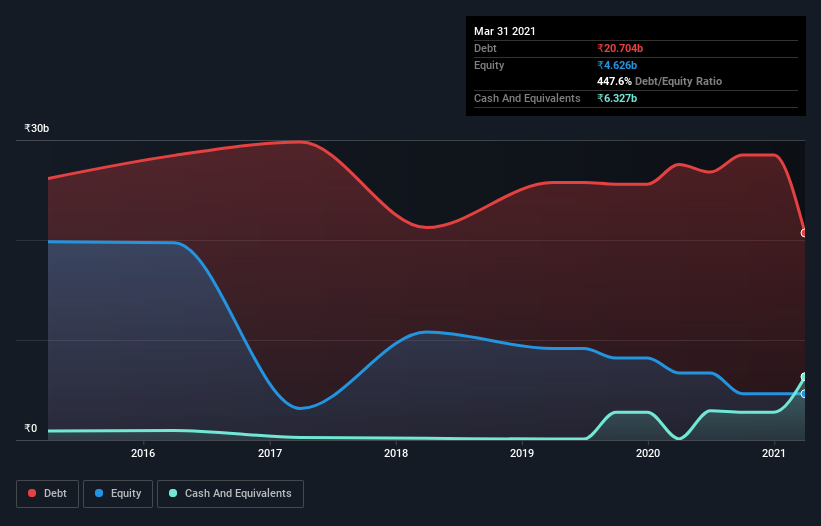Click the teal Cash legend dot
Image resolution: width=821 pixels, height=526 pixels.
[173, 493]
